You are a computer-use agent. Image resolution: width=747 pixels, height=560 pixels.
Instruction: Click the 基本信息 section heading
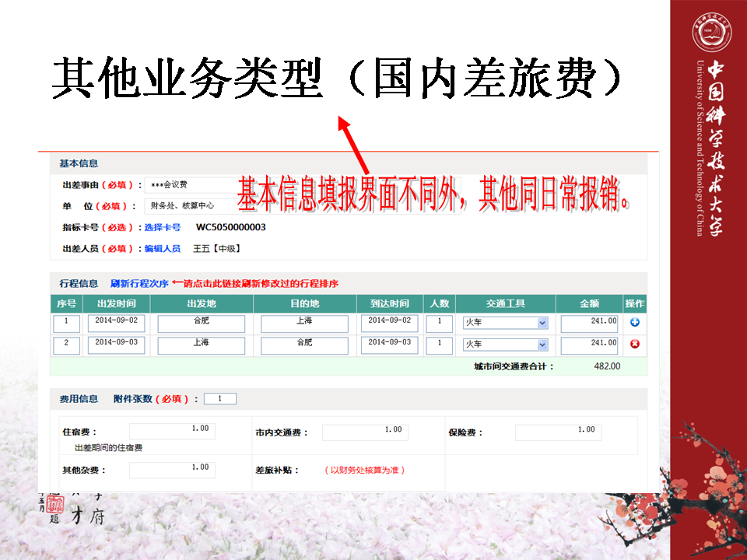click(x=79, y=163)
